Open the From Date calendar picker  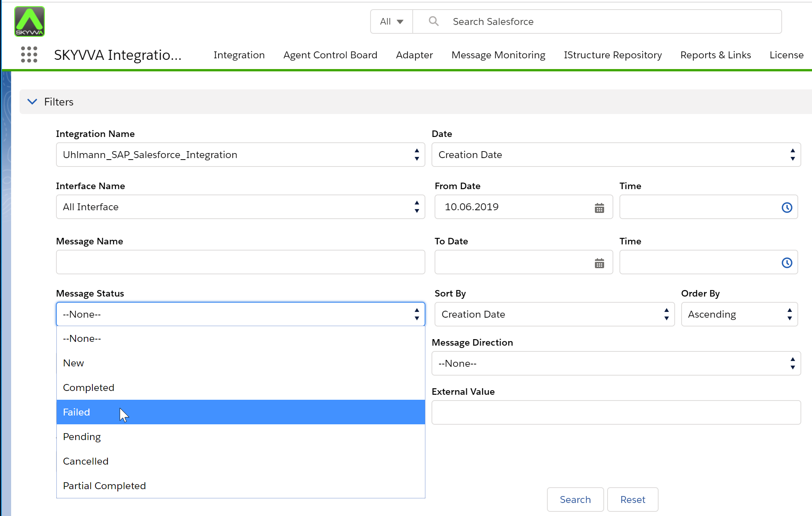tap(599, 208)
